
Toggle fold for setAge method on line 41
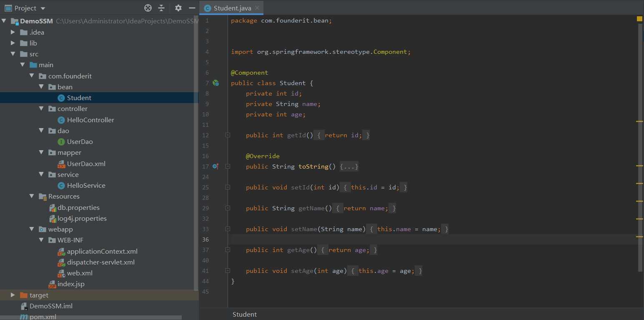click(x=228, y=271)
